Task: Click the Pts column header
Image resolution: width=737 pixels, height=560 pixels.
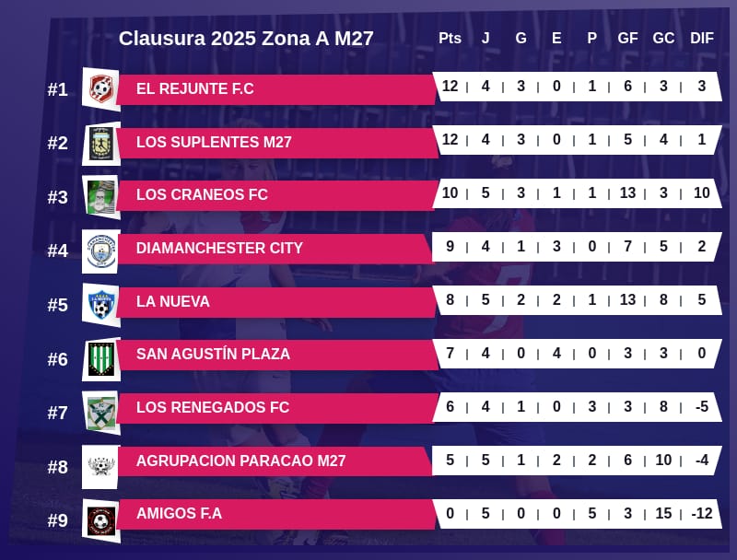Action: [450, 38]
